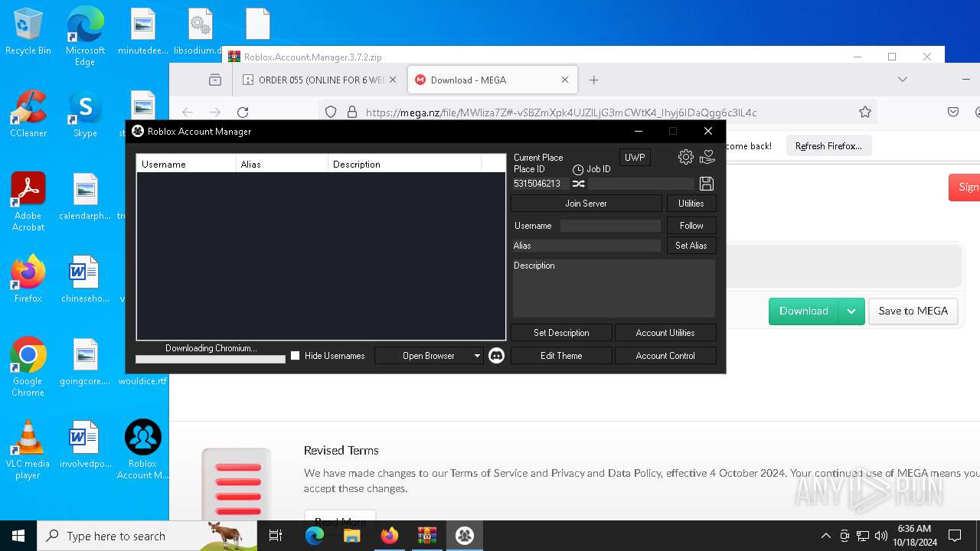Click the Description column header
This screenshot has width=980, height=551.
coord(404,164)
